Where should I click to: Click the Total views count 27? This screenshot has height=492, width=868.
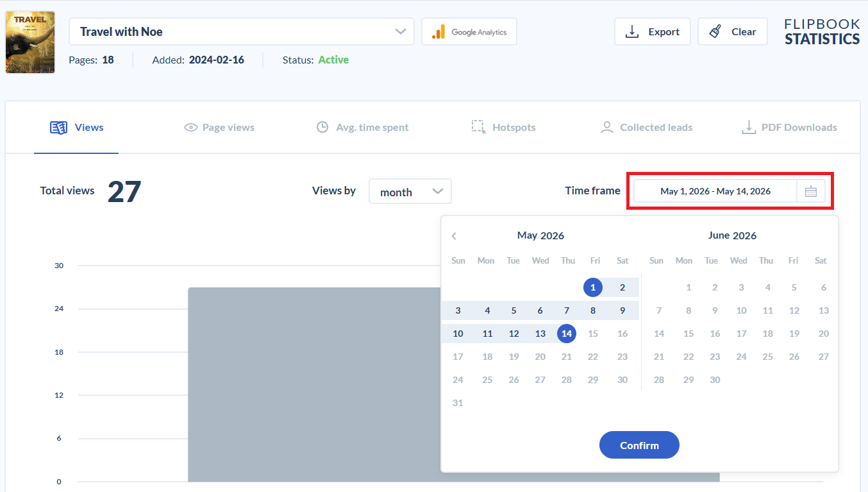tap(124, 191)
